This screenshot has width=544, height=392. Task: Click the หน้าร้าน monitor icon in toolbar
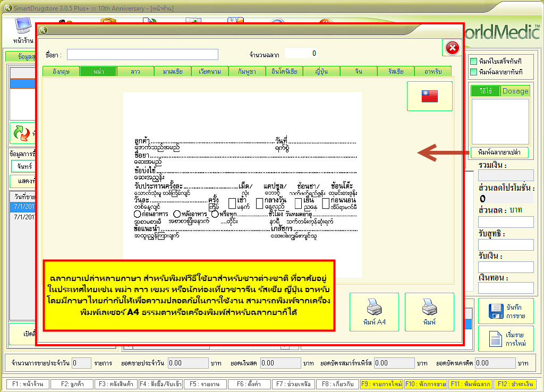click(22, 27)
